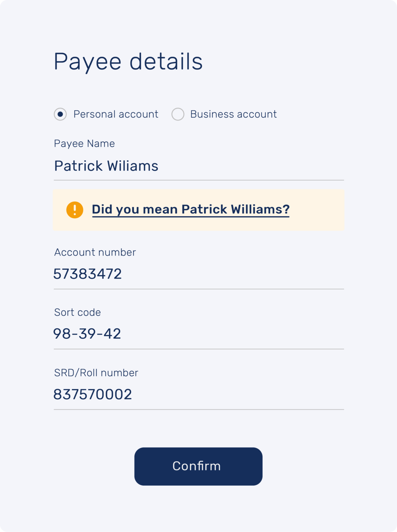Click the 'Payee details' page heading

tap(128, 62)
